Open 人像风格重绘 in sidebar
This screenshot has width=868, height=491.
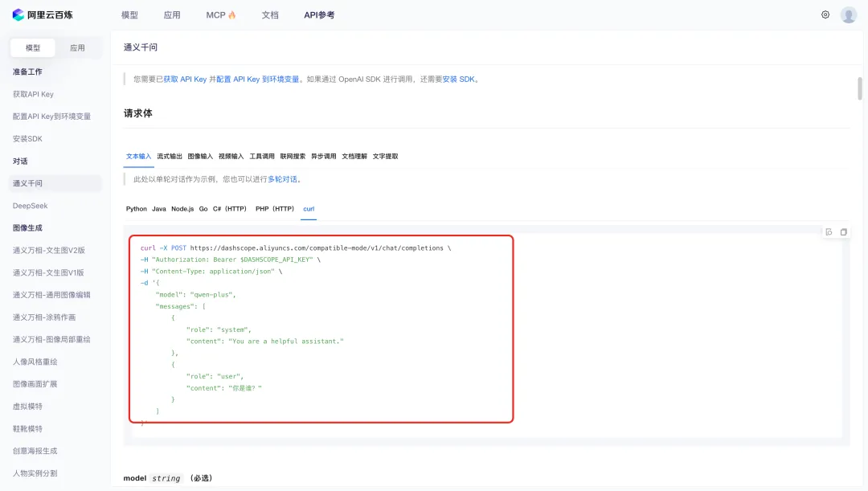(x=35, y=362)
